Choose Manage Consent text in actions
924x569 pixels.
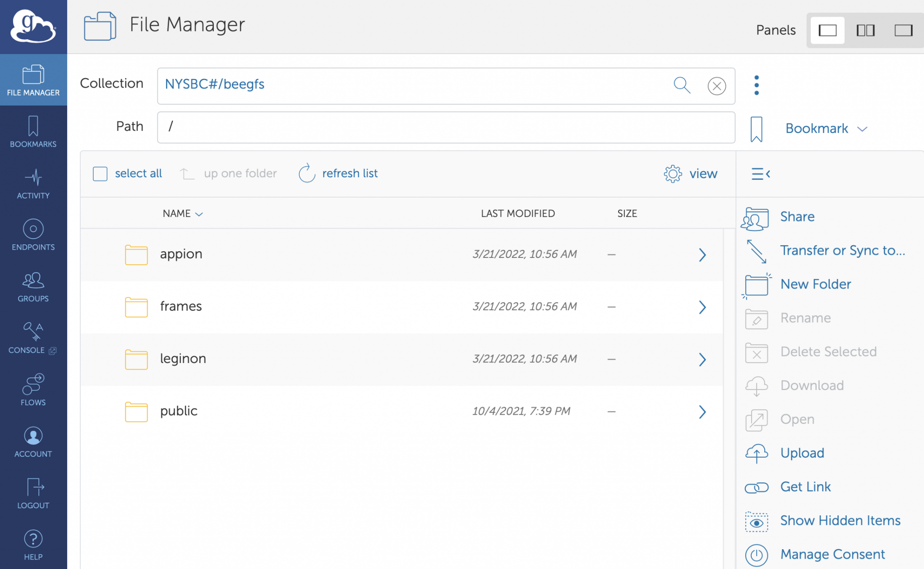click(832, 554)
